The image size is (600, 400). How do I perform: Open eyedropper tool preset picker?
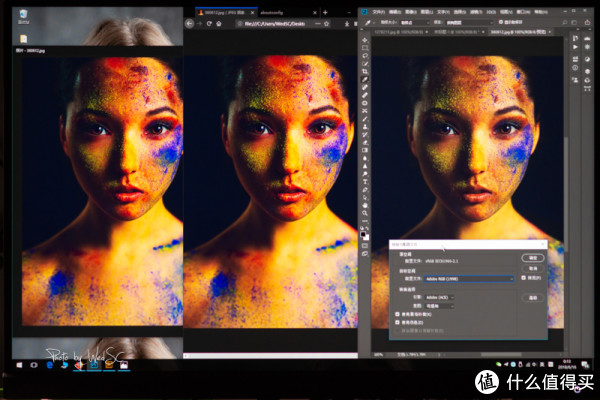point(369,23)
